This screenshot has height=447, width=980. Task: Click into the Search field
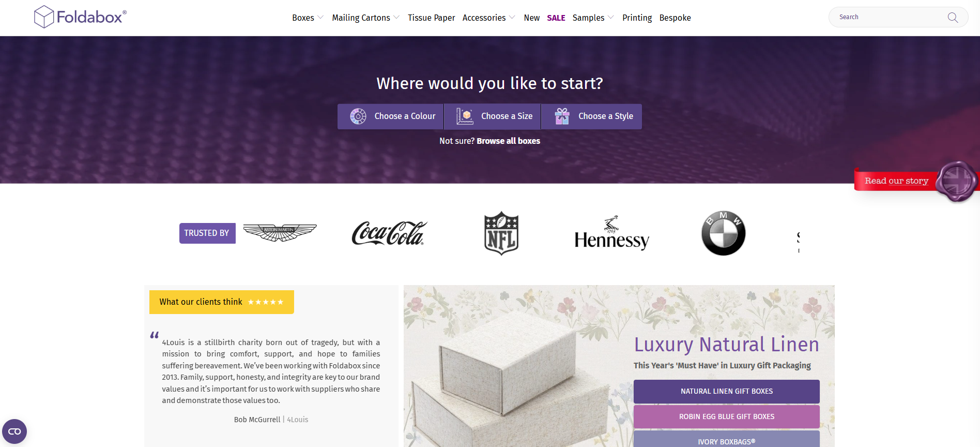(x=889, y=17)
